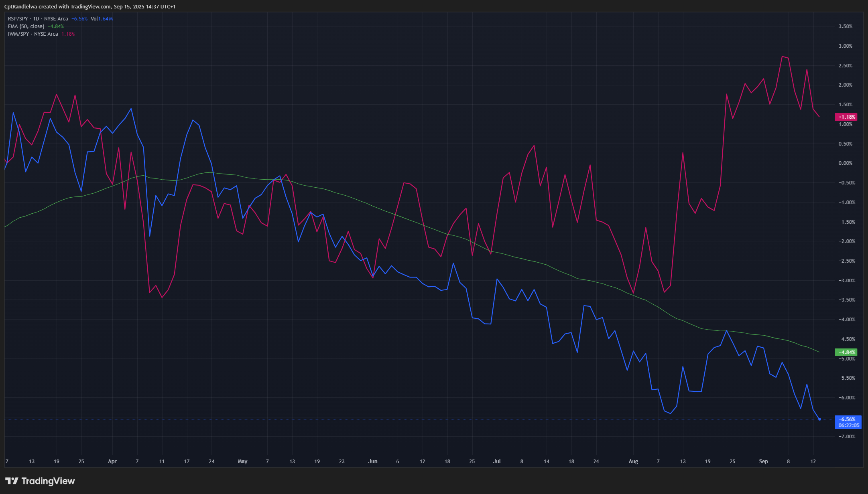Click the -7.00% label on price axis

tap(846, 437)
